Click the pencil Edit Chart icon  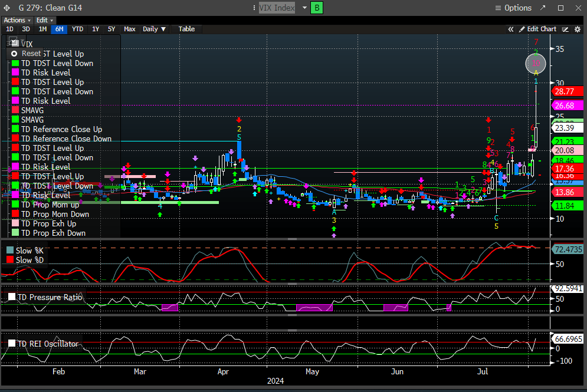click(x=522, y=29)
